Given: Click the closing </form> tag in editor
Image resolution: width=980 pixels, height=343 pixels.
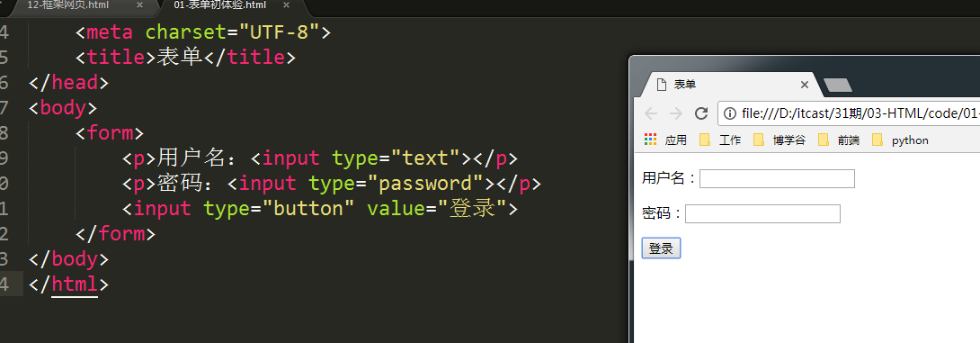Looking at the screenshot, I should click(115, 234).
